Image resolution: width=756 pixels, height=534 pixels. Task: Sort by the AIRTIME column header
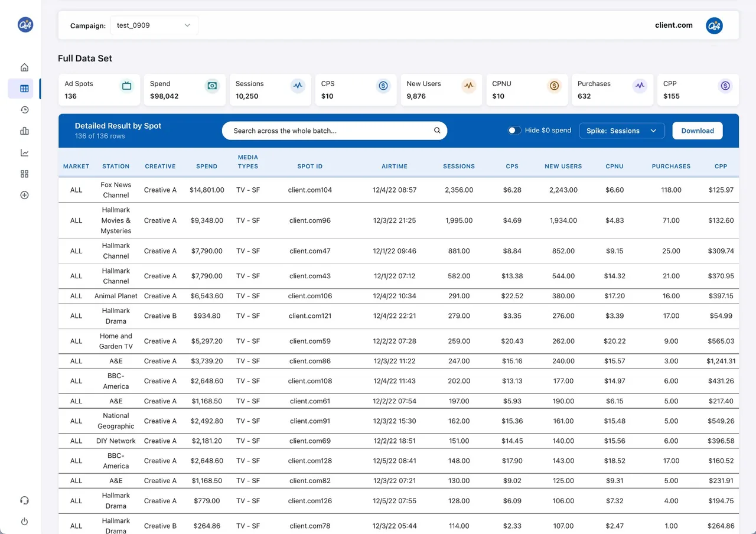[x=395, y=167]
